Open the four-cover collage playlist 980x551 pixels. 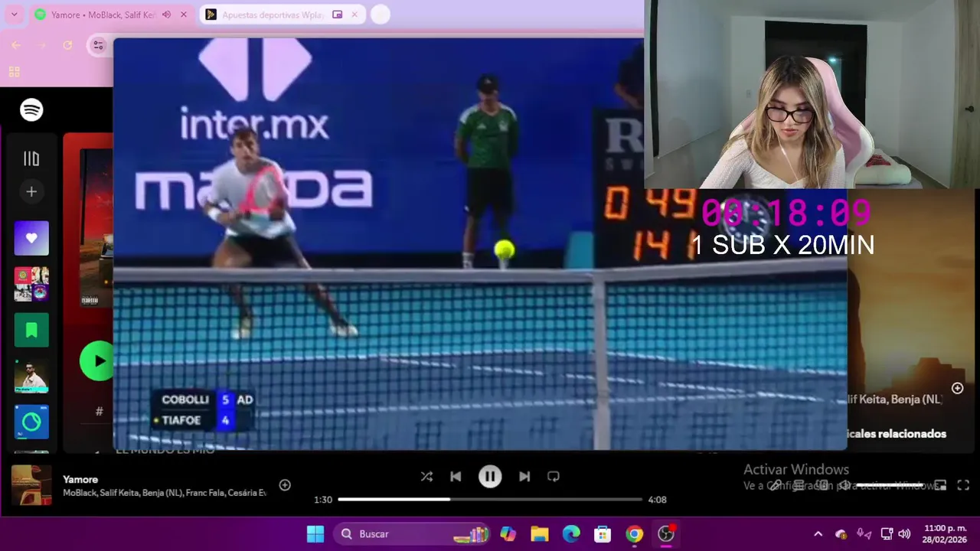(x=31, y=284)
